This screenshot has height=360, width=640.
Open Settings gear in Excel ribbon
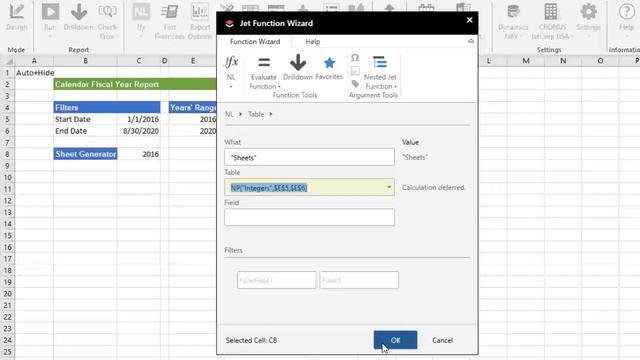click(588, 11)
